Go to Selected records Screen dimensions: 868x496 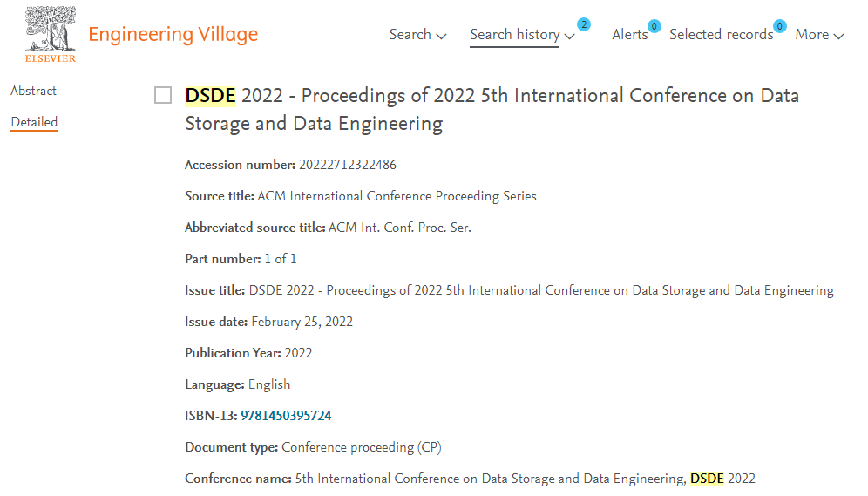721,35
